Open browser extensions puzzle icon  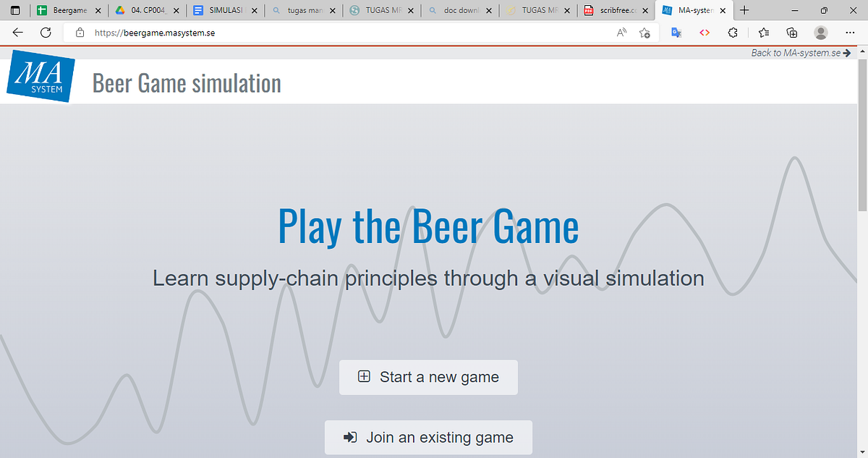733,33
